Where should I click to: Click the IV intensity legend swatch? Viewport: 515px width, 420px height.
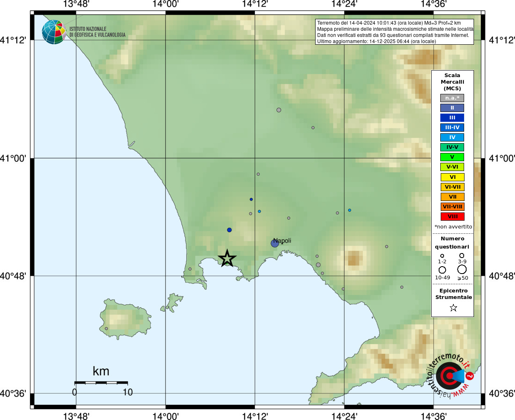click(452, 137)
